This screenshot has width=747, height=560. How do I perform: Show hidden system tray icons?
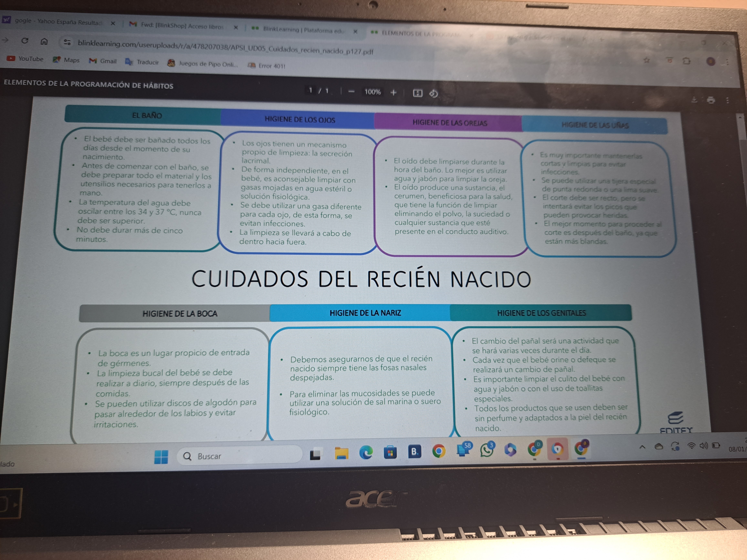[642, 447]
